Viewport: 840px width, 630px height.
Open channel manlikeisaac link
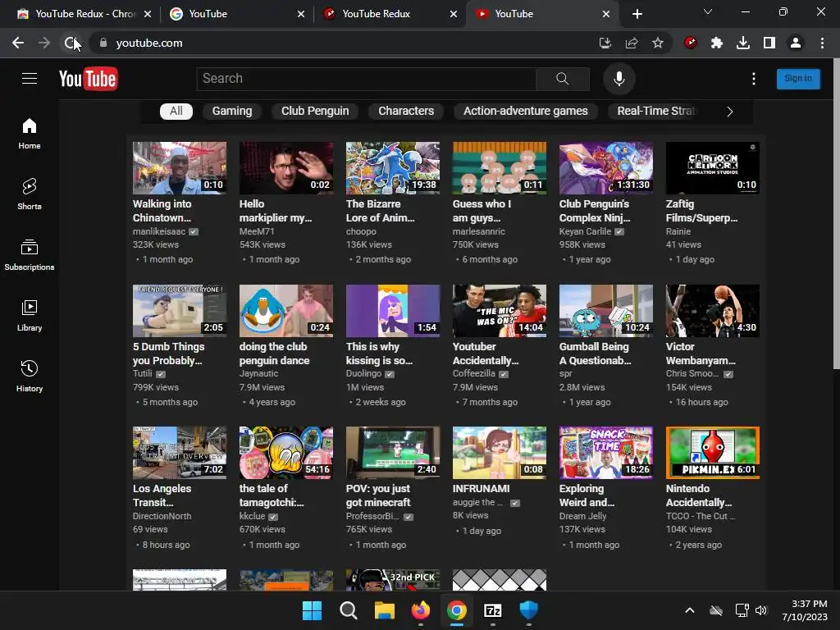coord(159,231)
